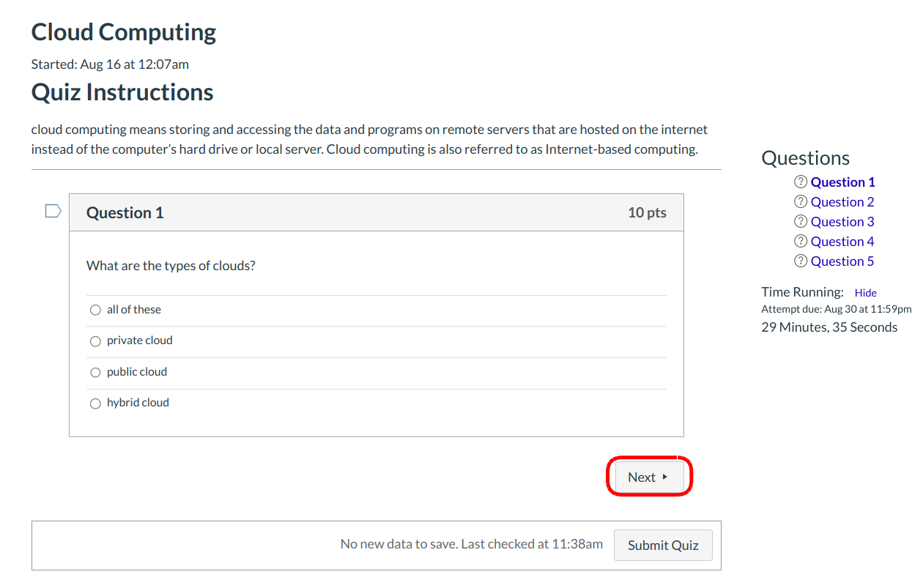Image resolution: width=923 pixels, height=588 pixels.
Task: Open Question 4 from sidebar list
Action: [x=842, y=242]
